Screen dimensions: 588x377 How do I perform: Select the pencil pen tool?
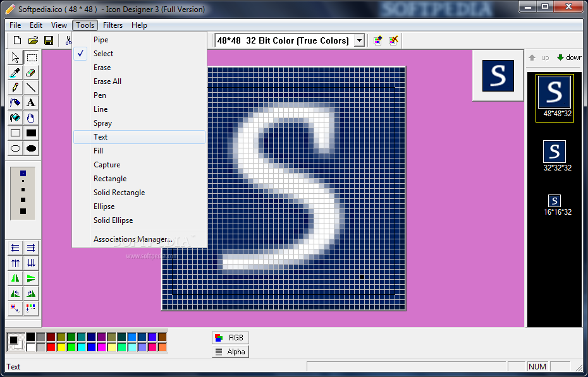click(15, 88)
